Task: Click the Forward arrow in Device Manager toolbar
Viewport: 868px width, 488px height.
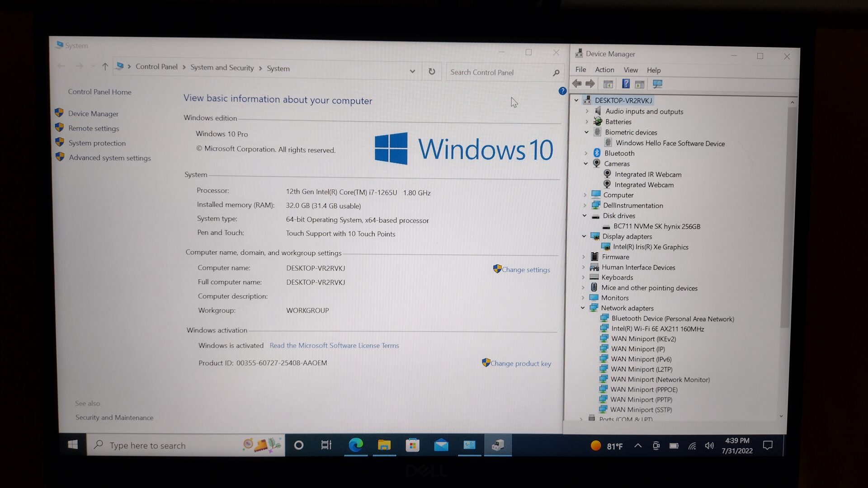Action: click(x=590, y=84)
